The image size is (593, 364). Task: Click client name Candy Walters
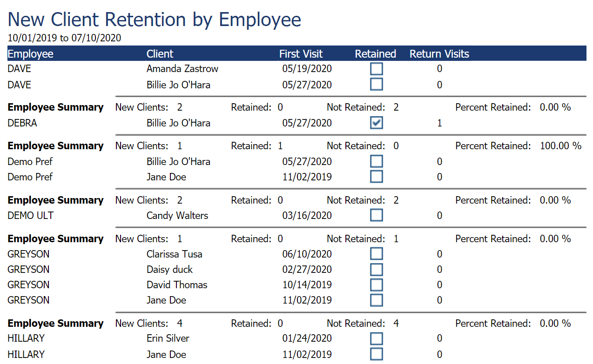[177, 215]
